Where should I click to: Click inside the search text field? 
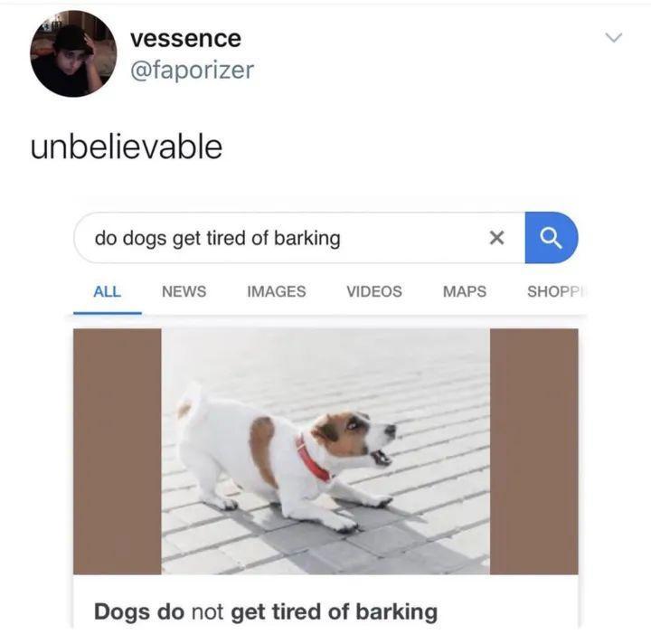(x=287, y=238)
